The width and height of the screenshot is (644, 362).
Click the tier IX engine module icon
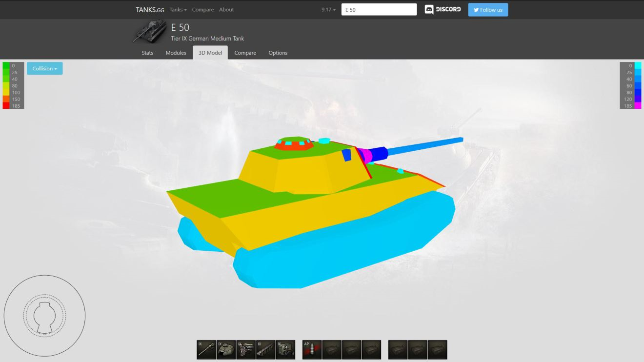(246, 350)
